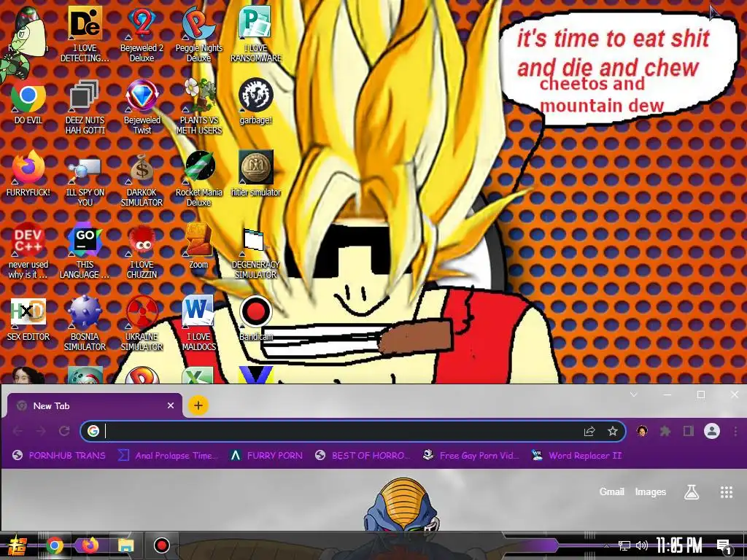Launch Rocket Mania Deluxe from the desktop
Viewport: 747px width, 560px height.
point(198,179)
